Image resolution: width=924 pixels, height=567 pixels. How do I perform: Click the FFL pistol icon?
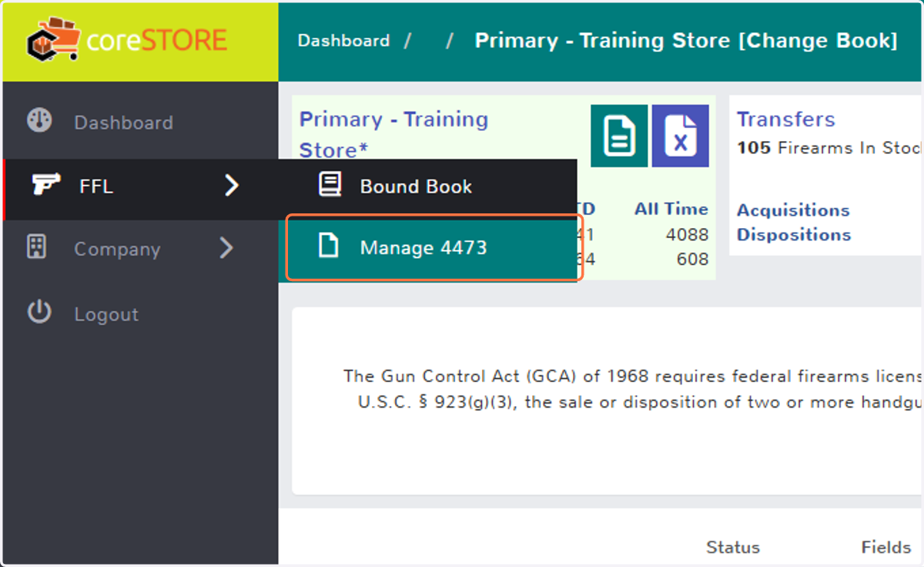click(x=45, y=185)
